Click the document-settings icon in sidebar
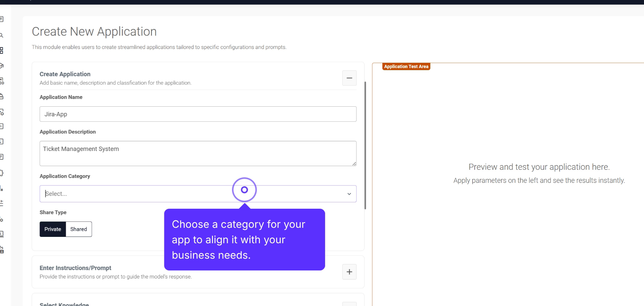Screen dimensions: 644x306 2,113
